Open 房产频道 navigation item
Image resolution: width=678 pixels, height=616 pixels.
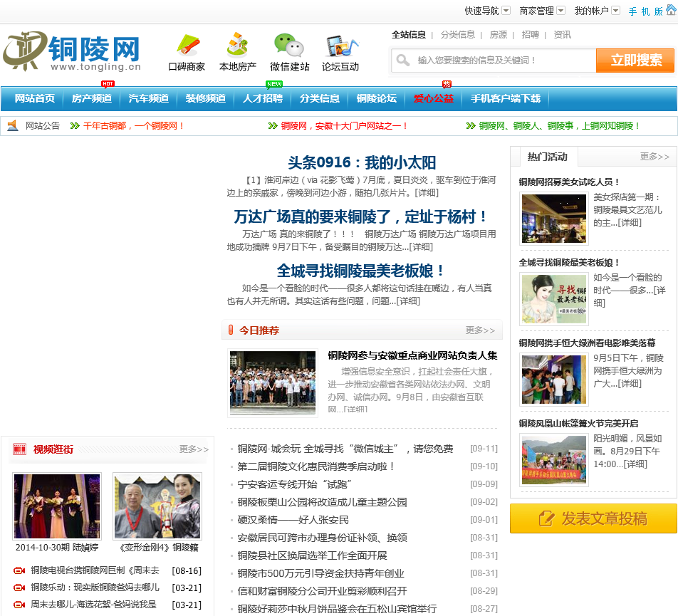click(x=92, y=98)
